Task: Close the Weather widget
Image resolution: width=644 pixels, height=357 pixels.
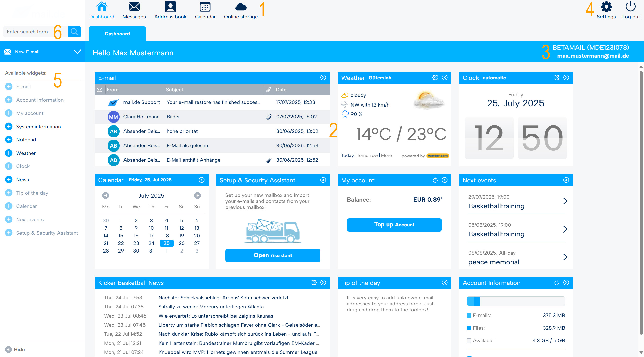Action: click(x=445, y=78)
